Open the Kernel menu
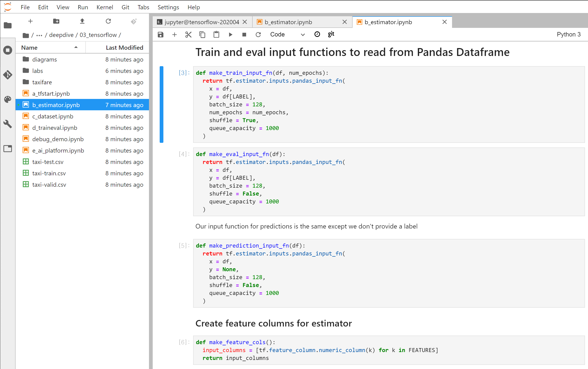 click(x=105, y=7)
